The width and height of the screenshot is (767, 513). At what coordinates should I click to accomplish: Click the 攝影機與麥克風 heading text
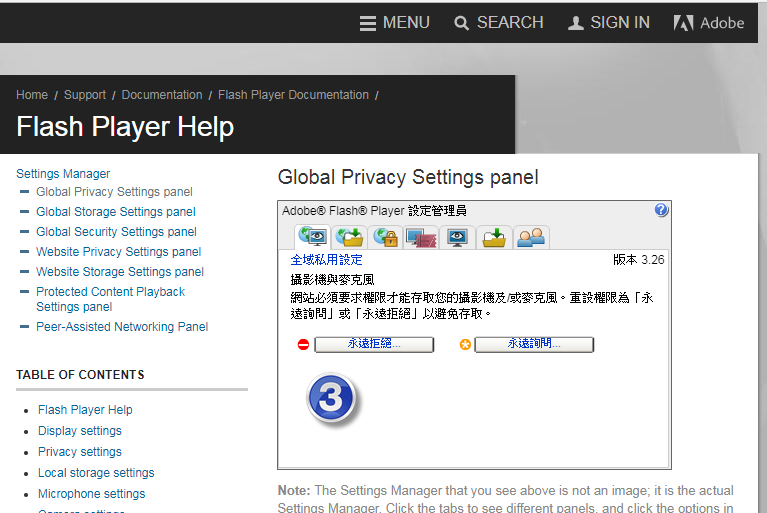[332, 280]
